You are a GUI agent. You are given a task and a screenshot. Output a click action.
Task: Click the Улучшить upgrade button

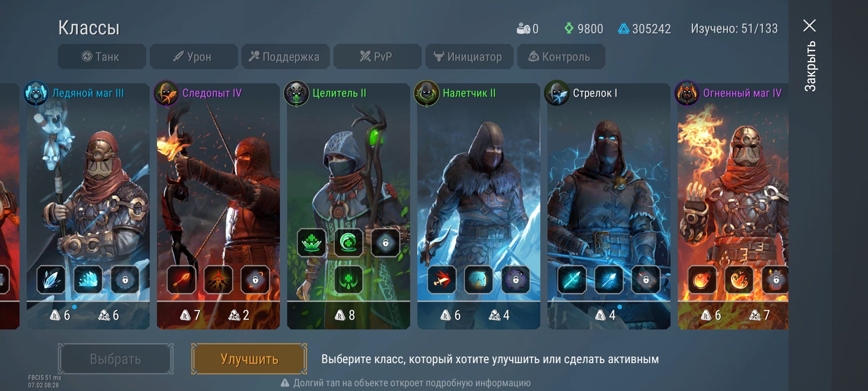(x=249, y=359)
